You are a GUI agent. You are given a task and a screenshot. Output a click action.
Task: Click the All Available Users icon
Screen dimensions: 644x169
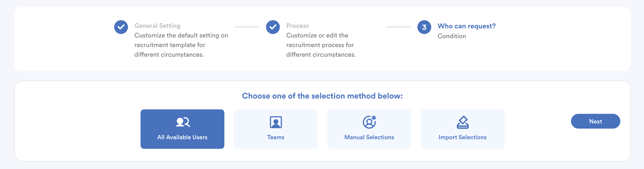[182, 122]
